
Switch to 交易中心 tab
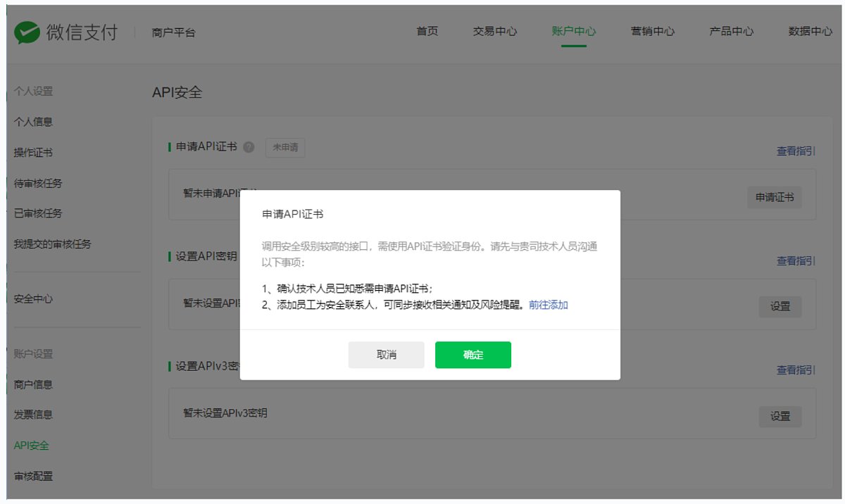495,32
